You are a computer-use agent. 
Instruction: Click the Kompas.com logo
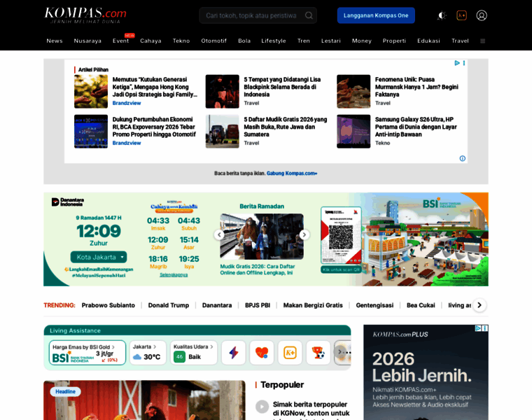pyautogui.click(x=85, y=15)
